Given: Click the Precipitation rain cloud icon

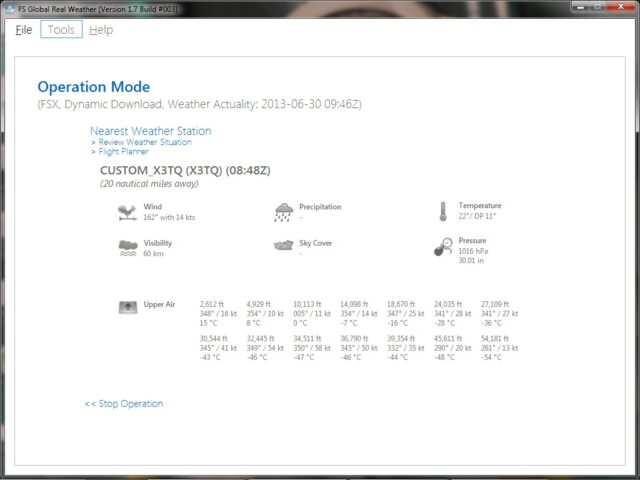Looking at the screenshot, I should point(283,212).
